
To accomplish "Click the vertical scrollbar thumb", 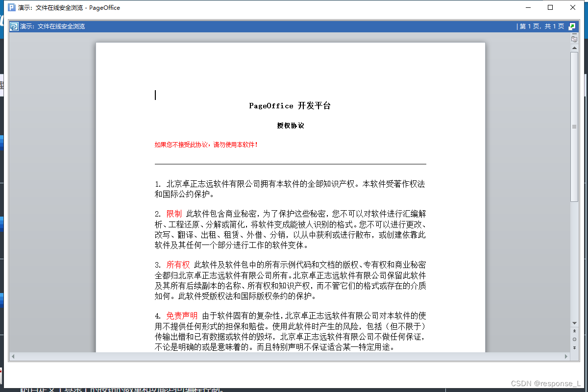I will (x=574, y=127).
